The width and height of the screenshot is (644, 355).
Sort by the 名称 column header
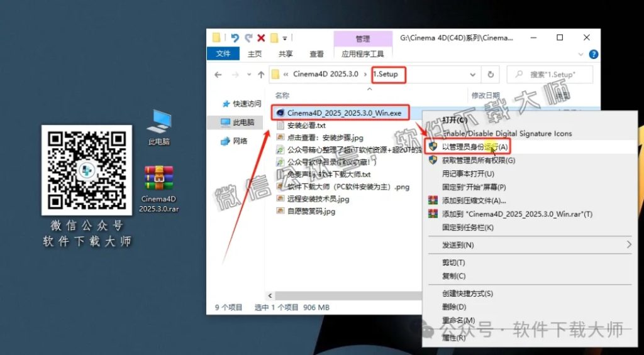(x=282, y=96)
